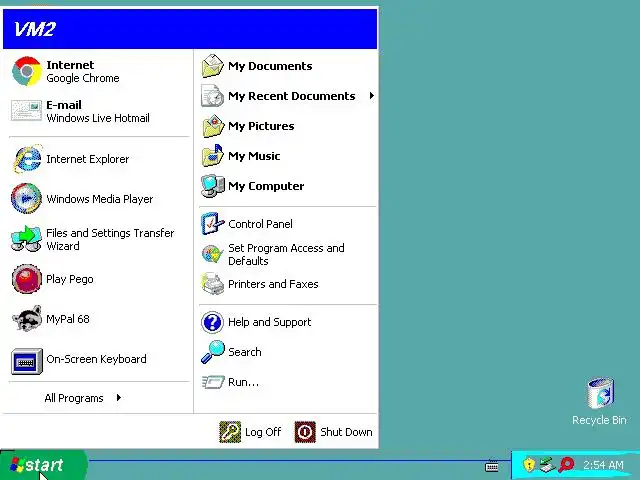Click the Help and Support question mark icon
This screenshot has width=640, height=480.
pos(212,322)
